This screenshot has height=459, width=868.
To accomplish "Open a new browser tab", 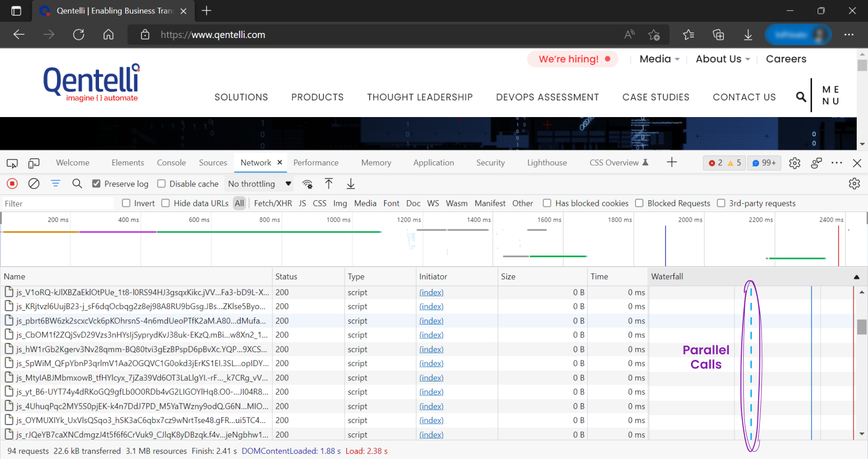I will 207,11.
